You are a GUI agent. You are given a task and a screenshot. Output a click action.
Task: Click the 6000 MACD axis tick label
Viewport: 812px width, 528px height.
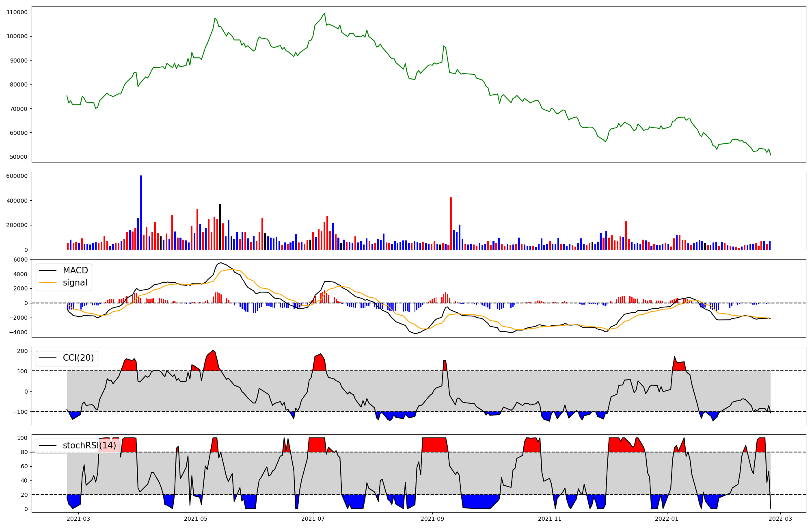point(21,260)
